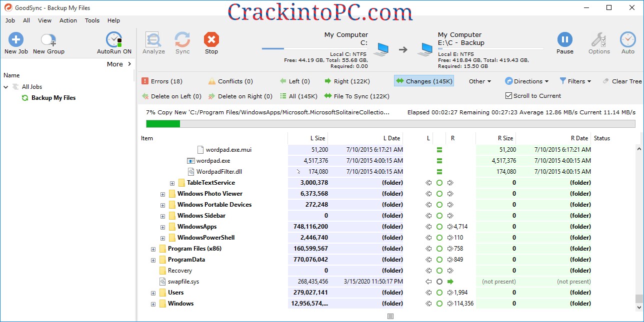Select Changes (145K) view
Viewport: 644px width, 322px height.
[x=424, y=81]
